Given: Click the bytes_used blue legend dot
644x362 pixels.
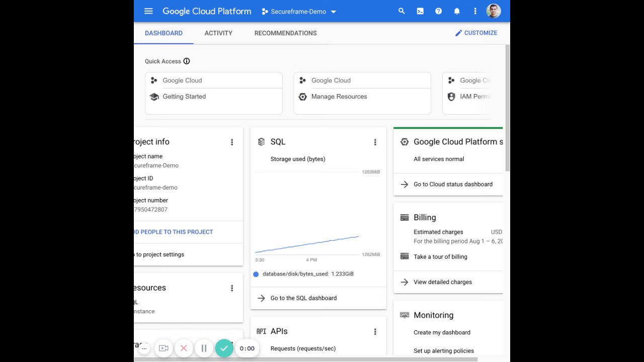Looking at the screenshot, I should (256, 274).
